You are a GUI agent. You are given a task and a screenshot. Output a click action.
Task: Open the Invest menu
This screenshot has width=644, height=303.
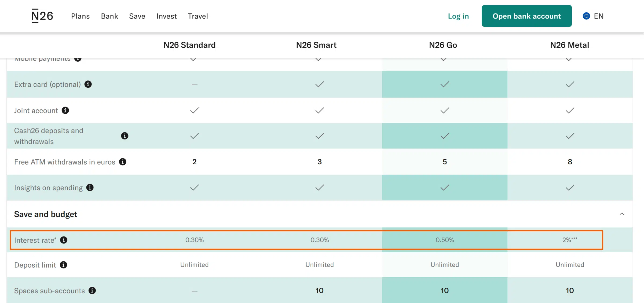tap(166, 16)
